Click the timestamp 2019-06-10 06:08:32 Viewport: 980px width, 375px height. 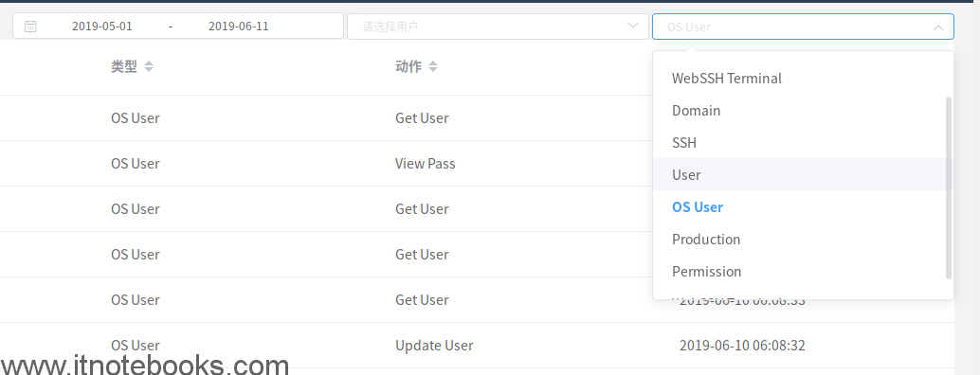(x=742, y=345)
